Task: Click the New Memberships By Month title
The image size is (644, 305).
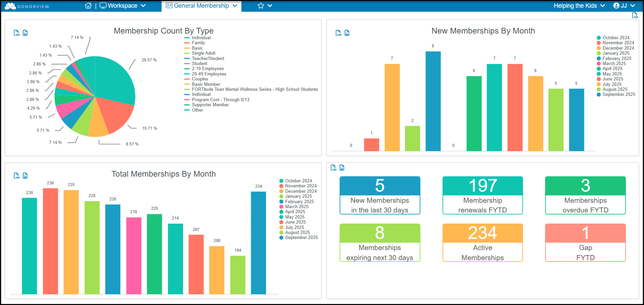Action: [x=483, y=31]
